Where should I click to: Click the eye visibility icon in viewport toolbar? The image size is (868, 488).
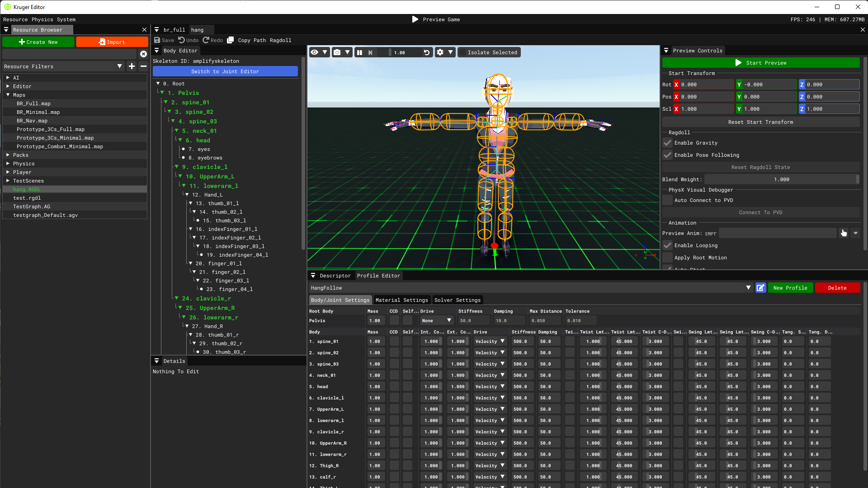[314, 52]
